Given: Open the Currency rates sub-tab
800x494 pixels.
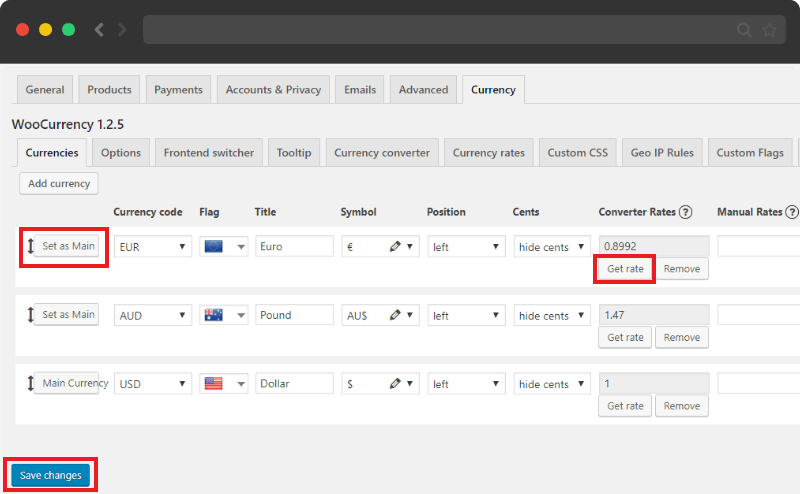Looking at the screenshot, I should tap(488, 152).
